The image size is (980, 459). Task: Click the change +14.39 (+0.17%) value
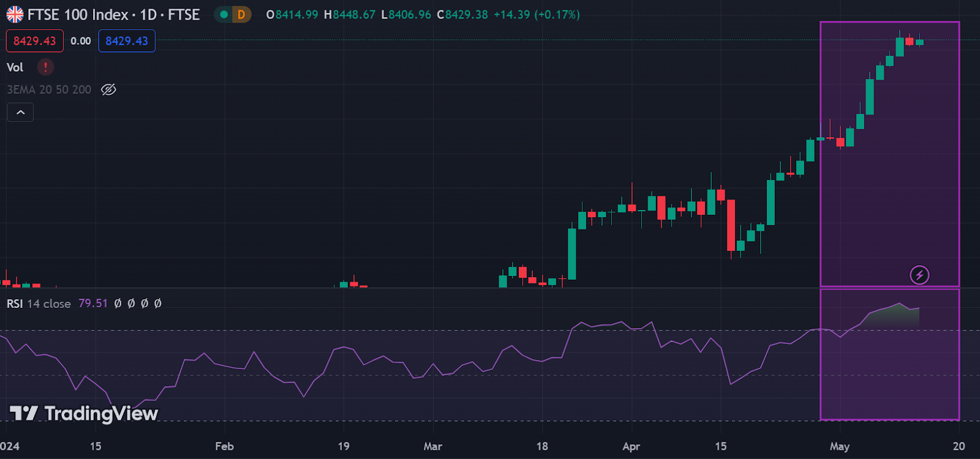pos(537,15)
